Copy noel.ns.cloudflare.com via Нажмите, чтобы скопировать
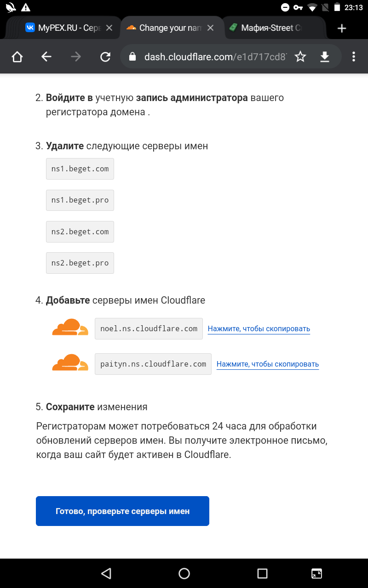368x588 pixels. tap(259, 329)
